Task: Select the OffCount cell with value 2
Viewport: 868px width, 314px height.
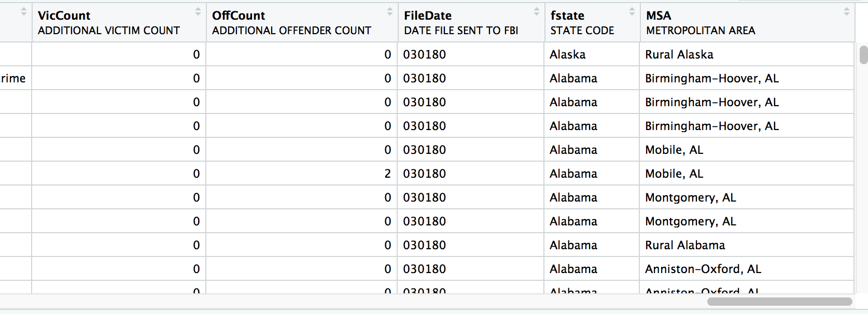Action: click(387, 174)
